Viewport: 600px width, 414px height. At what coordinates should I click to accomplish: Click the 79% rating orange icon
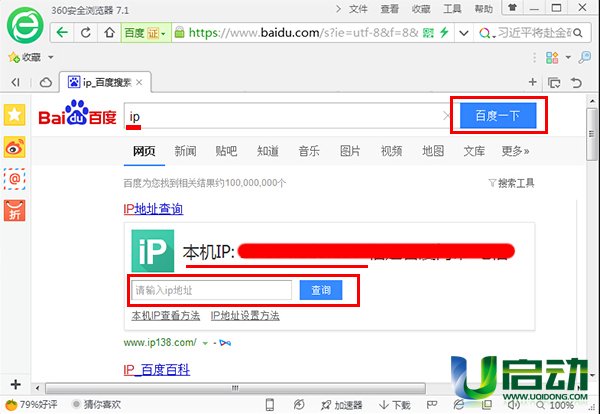click(x=11, y=404)
